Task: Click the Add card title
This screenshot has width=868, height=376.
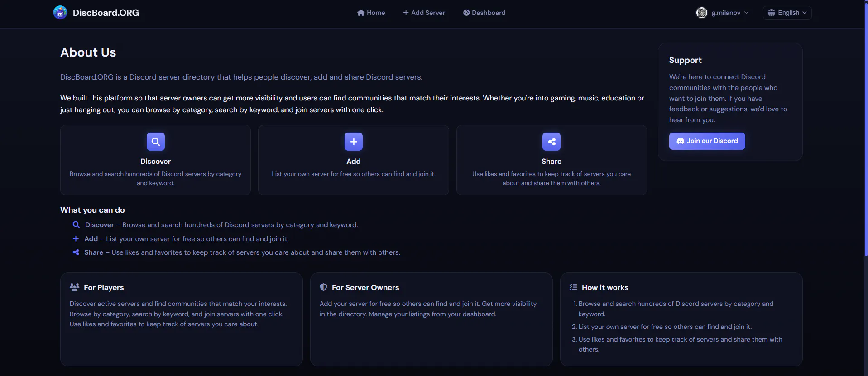Action: click(x=354, y=162)
